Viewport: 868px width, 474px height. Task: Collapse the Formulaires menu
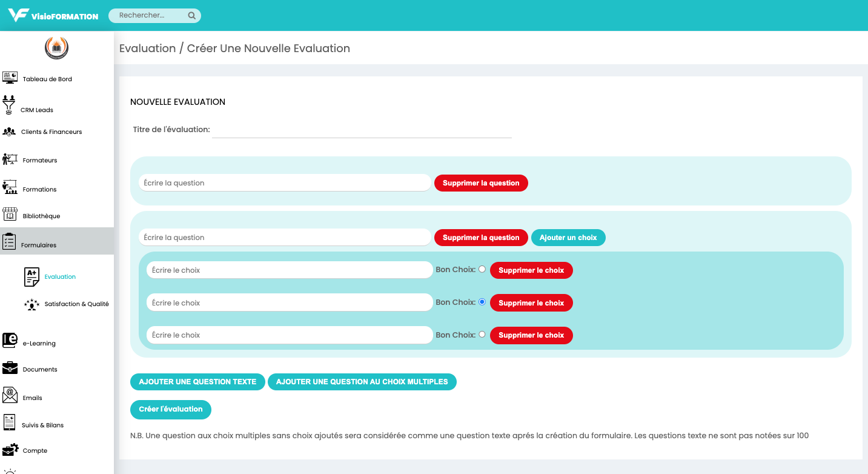tap(57, 241)
